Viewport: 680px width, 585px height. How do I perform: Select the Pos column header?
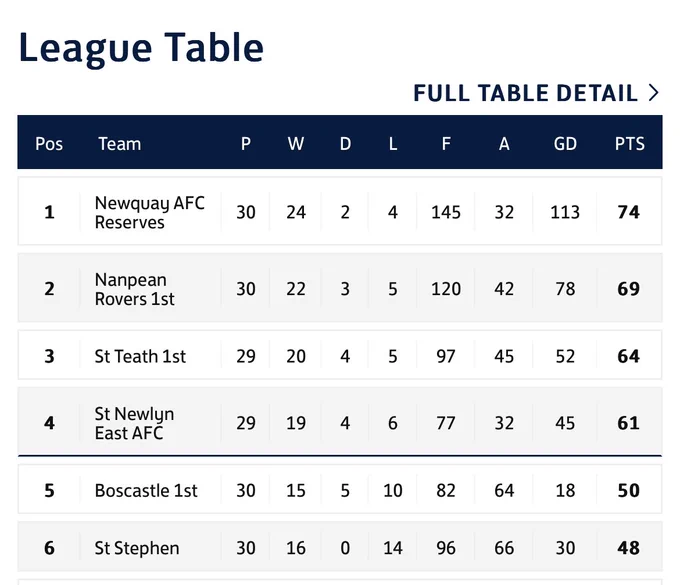coord(49,144)
